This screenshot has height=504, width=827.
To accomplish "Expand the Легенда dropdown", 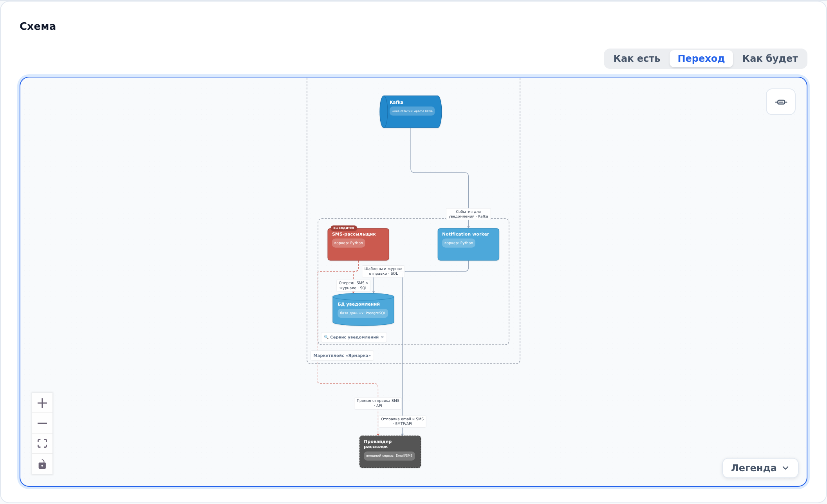I will (x=760, y=468).
